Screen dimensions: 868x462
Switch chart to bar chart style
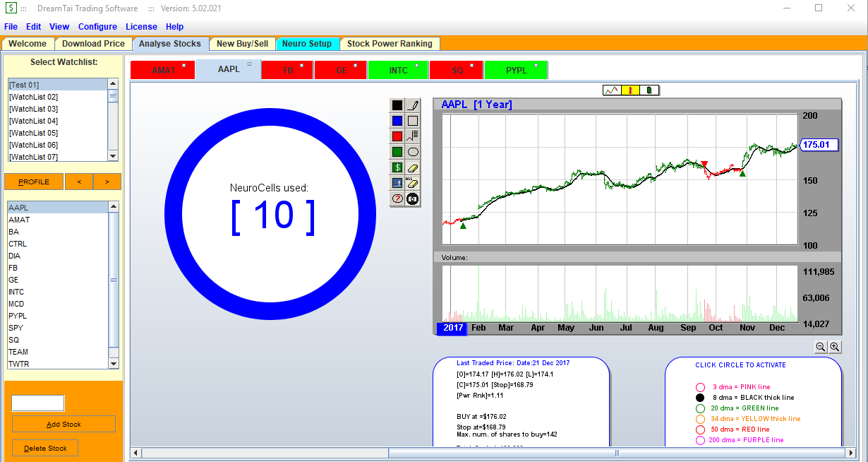pos(630,90)
